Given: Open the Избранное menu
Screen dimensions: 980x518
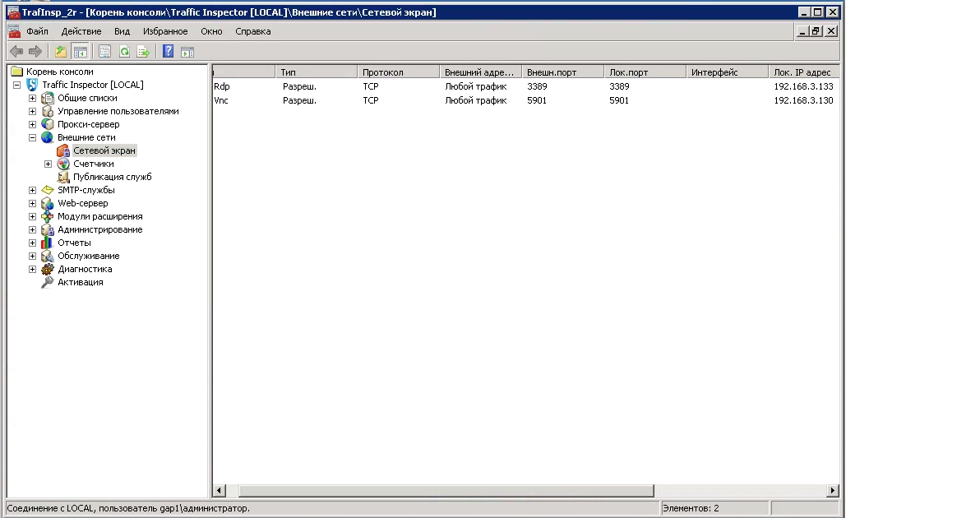Looking at the screenshot, I should pyautogui.click(x=165, y=31).
